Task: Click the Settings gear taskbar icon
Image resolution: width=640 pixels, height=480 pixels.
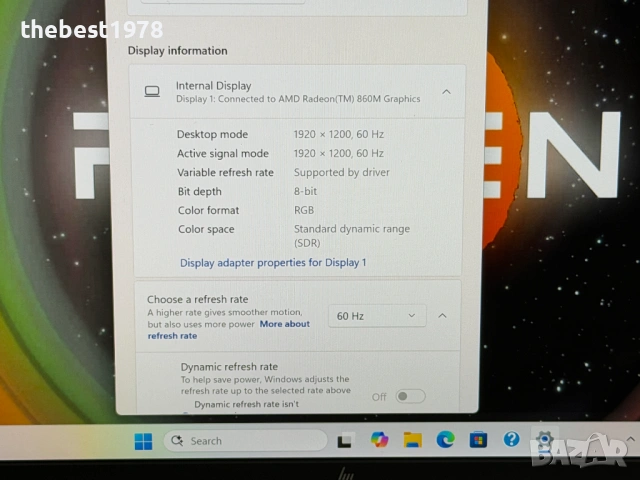Action: (544, 440)
